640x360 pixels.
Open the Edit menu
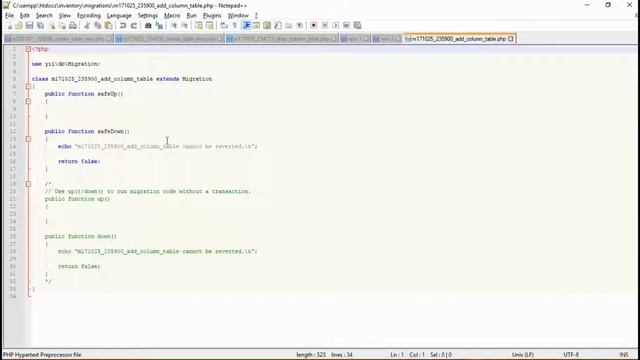click(24, 16)
